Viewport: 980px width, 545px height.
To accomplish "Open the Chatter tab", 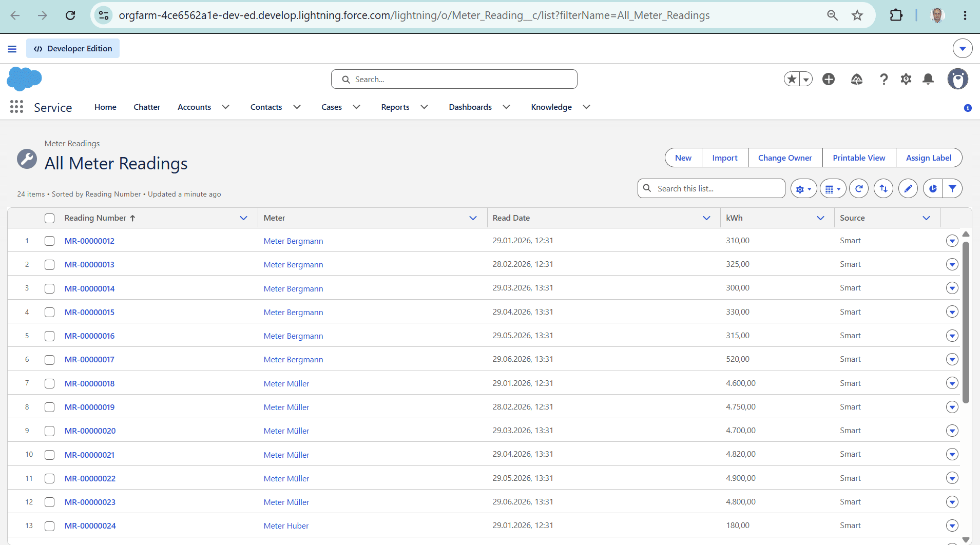I will (x=147, y=107).
